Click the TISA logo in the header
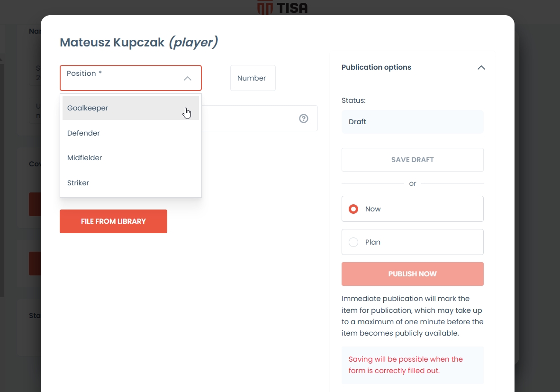Viewport: 560px width, 392px height. [282, 8]
